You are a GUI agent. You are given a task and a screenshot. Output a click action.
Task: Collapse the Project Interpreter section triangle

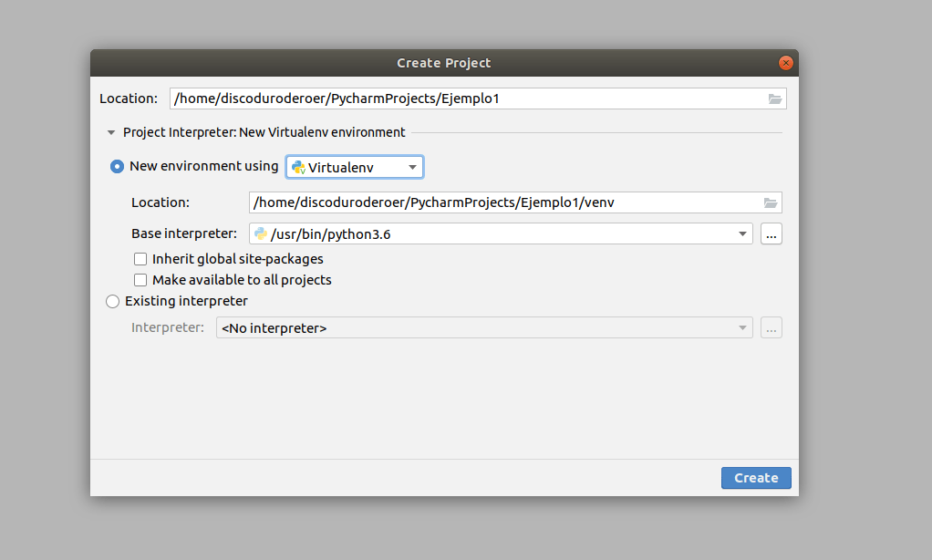click(111, 132)
